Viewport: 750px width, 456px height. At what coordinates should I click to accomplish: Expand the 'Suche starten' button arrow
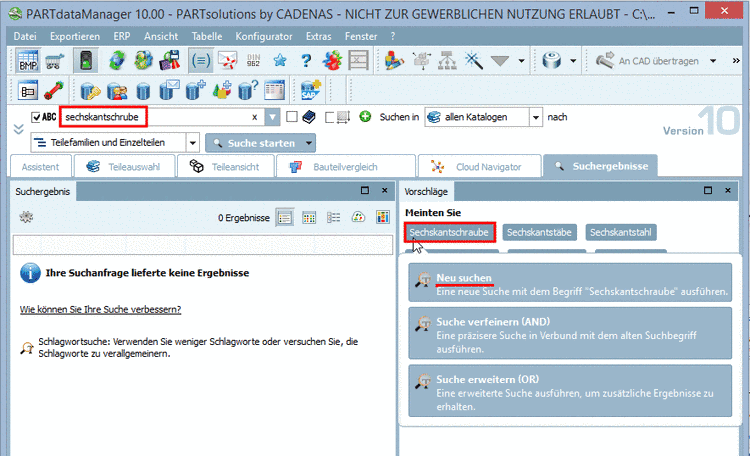click(309, 143)
